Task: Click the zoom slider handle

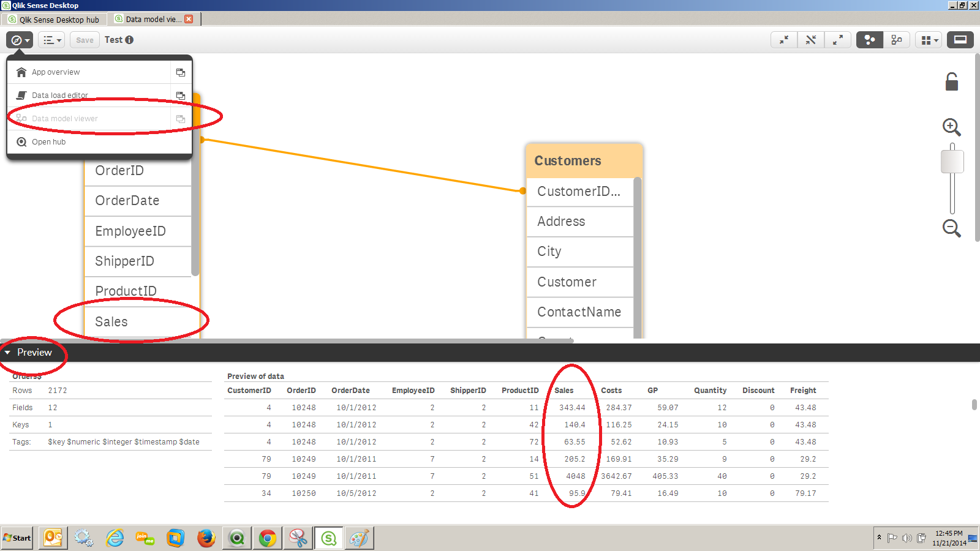Action: coord(952,162)
